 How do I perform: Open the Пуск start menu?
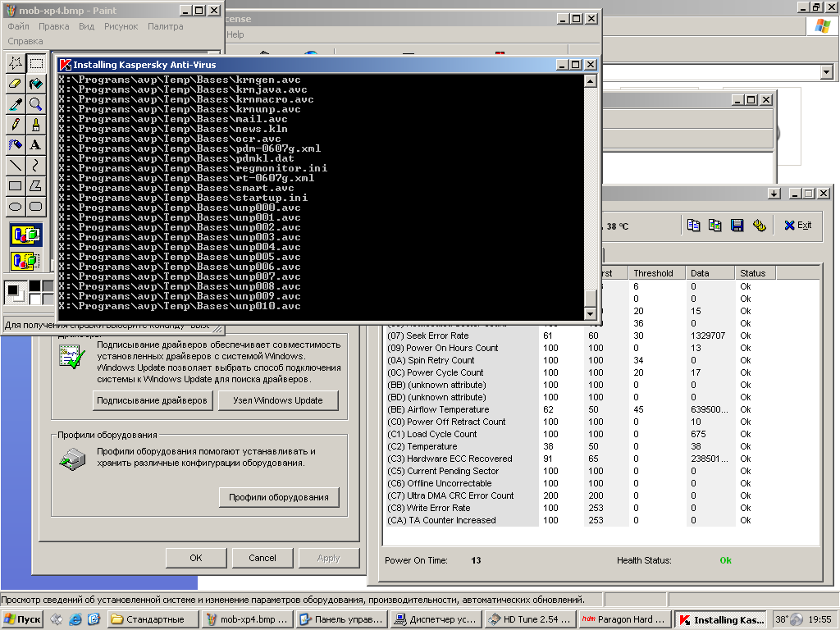click(22, 619)
